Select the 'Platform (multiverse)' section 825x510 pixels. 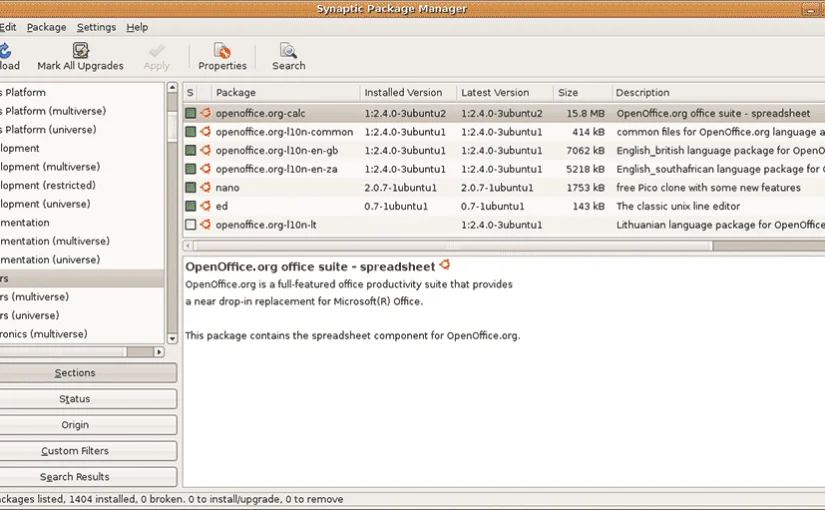click(x=55, y=111)
